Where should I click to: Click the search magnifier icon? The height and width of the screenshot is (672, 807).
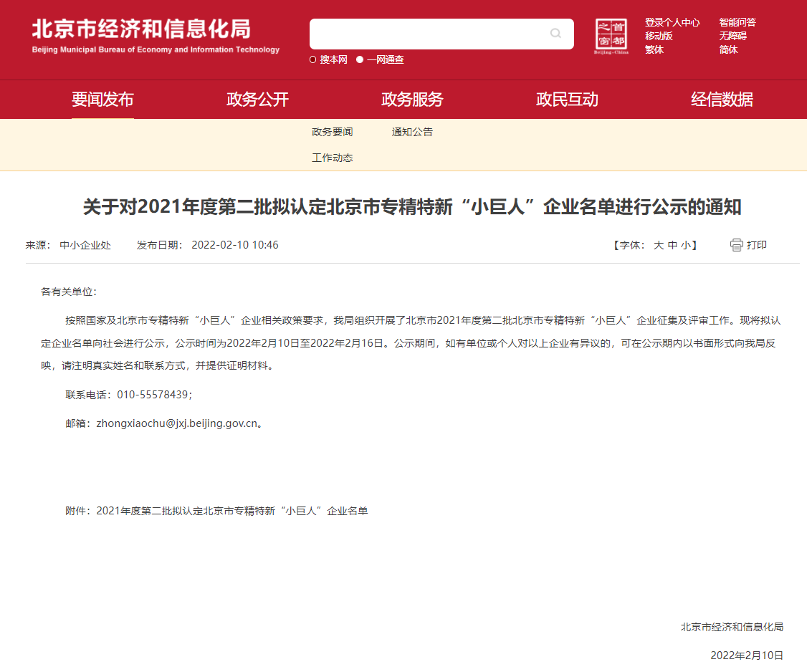[x=555, y=34]
